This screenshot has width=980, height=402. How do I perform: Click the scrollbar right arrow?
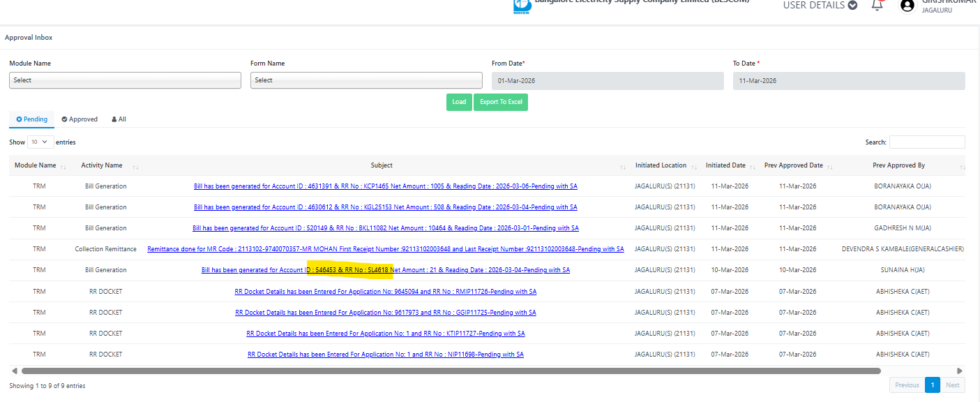[960, 371]
